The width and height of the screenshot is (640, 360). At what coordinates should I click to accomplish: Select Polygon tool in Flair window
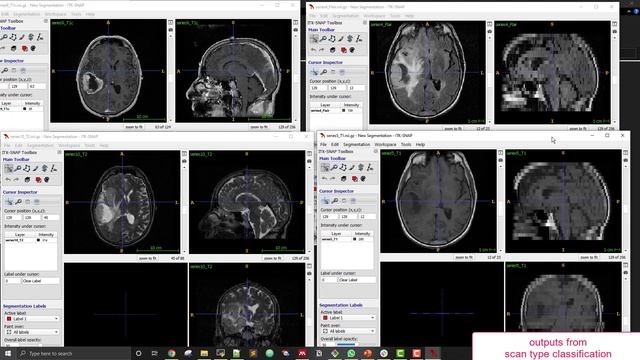click(x=332, y=39)
